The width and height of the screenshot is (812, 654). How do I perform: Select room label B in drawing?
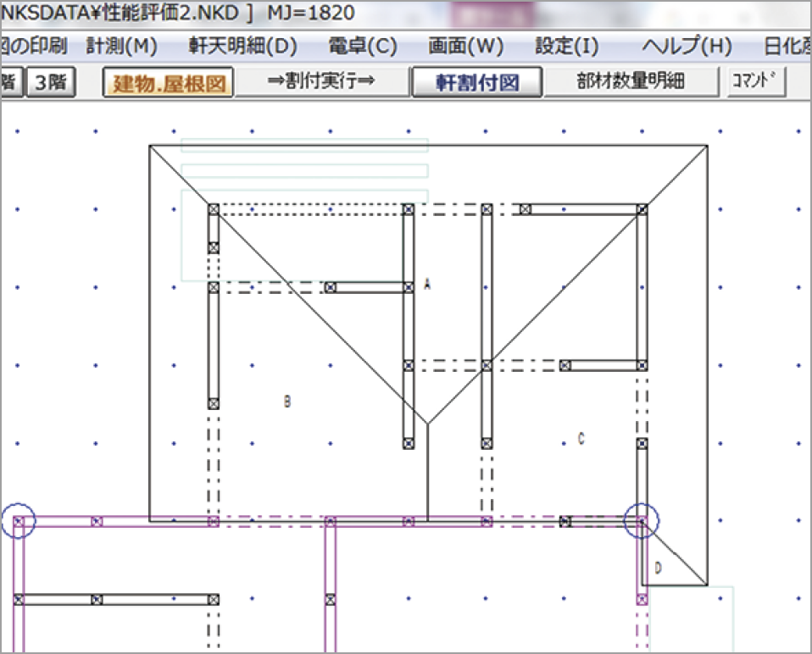click(287, 401)
